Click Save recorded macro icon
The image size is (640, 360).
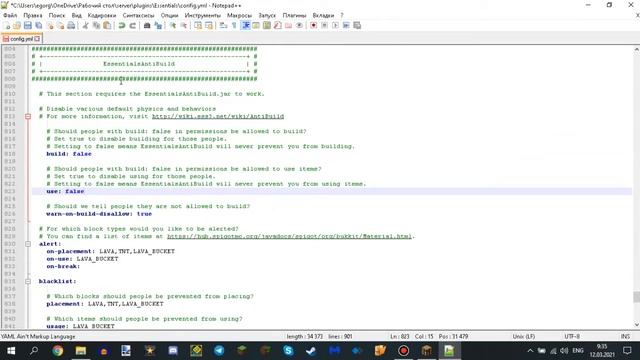tap(357, 26)
